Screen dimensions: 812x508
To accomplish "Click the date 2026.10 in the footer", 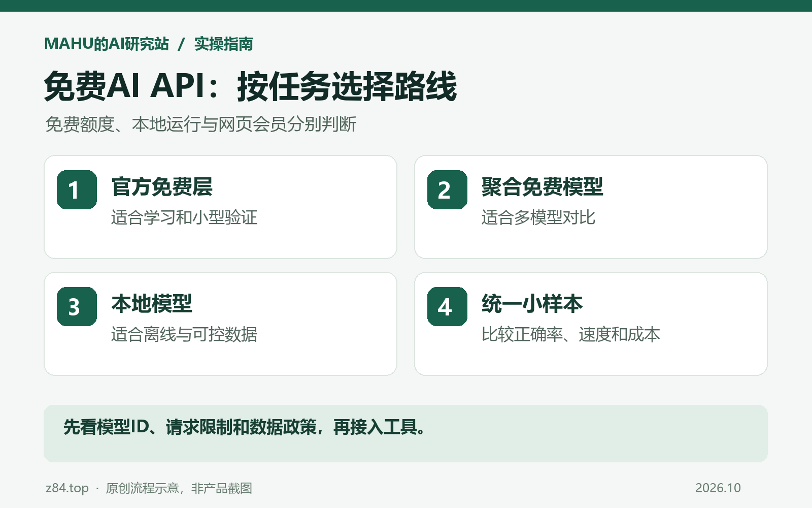I will [x=718, y=488].
